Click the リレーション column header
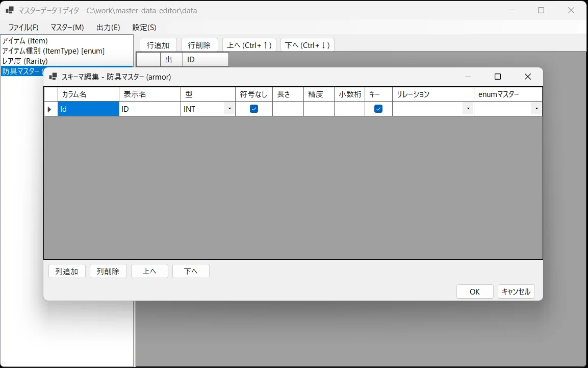The width and height of the screenshot is (588, 368). click(433, 94)
